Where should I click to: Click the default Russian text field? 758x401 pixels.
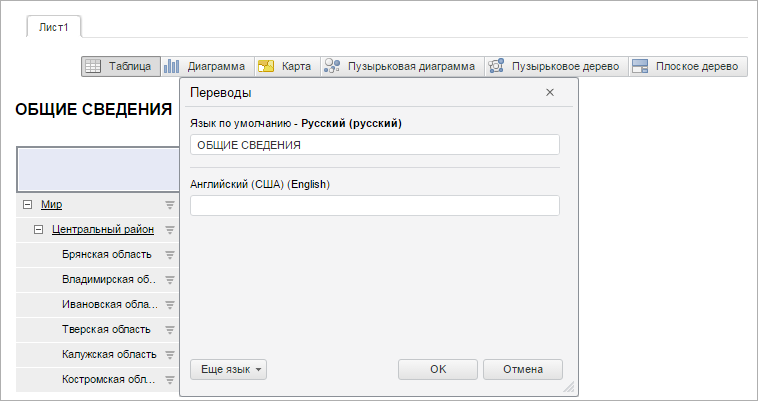tap(374, 145)
